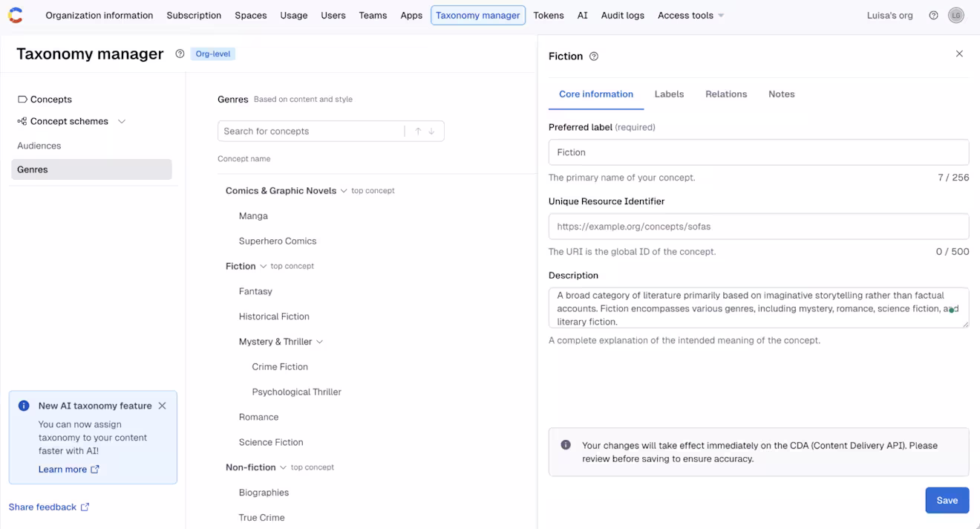
Task: Dismiss the New AI taxonomy feature notice
Action: [162, 406]
